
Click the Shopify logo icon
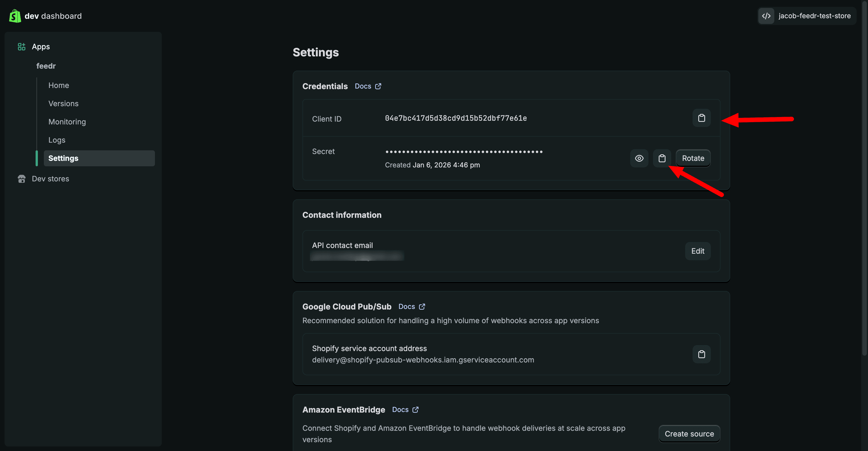coord(15,16)
